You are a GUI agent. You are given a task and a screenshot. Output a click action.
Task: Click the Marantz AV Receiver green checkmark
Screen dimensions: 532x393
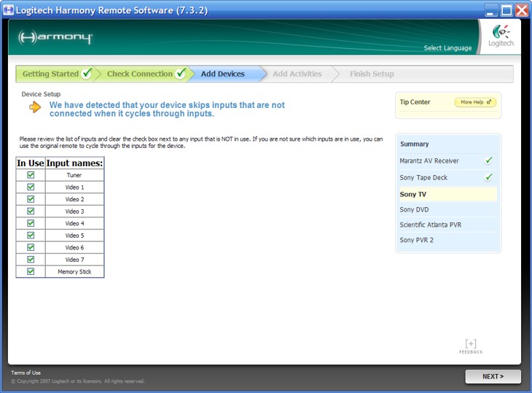[488, 160]
